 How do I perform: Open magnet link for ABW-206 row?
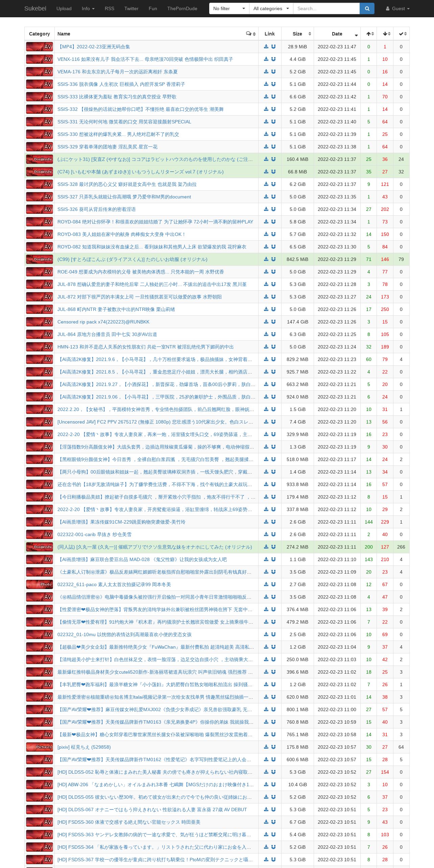tap(273, 785)
